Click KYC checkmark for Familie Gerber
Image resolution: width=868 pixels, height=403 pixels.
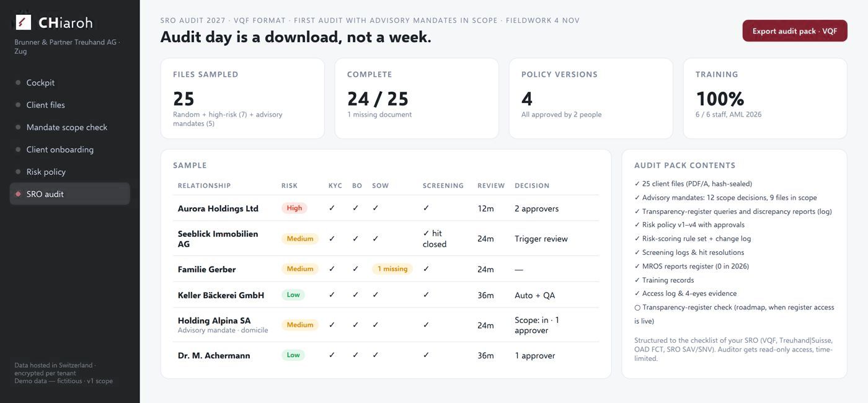pyautogui.click(x=332, y=269)
